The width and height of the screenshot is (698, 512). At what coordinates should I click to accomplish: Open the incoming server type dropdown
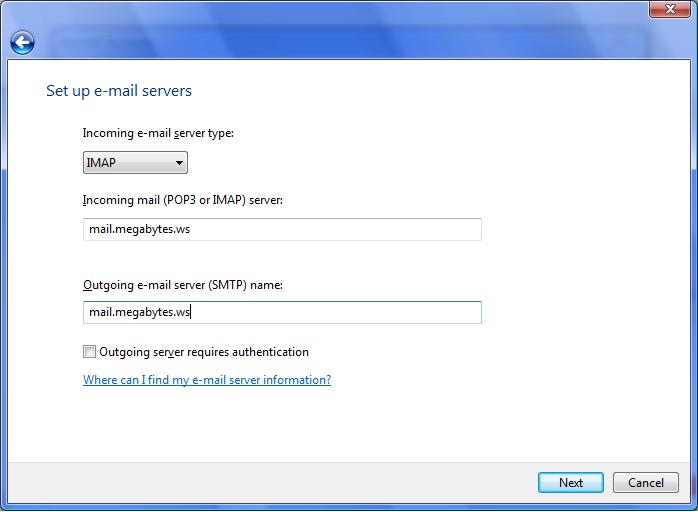(x=135, y=162)
